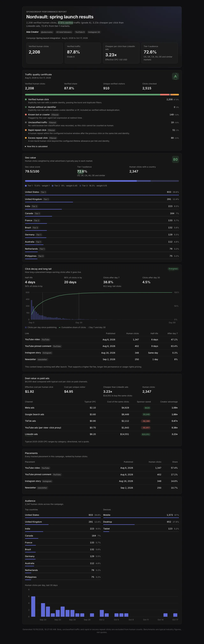204x644 pixels.
Task: Open the Verified human clicks summary card
Action: coord(44,53)
